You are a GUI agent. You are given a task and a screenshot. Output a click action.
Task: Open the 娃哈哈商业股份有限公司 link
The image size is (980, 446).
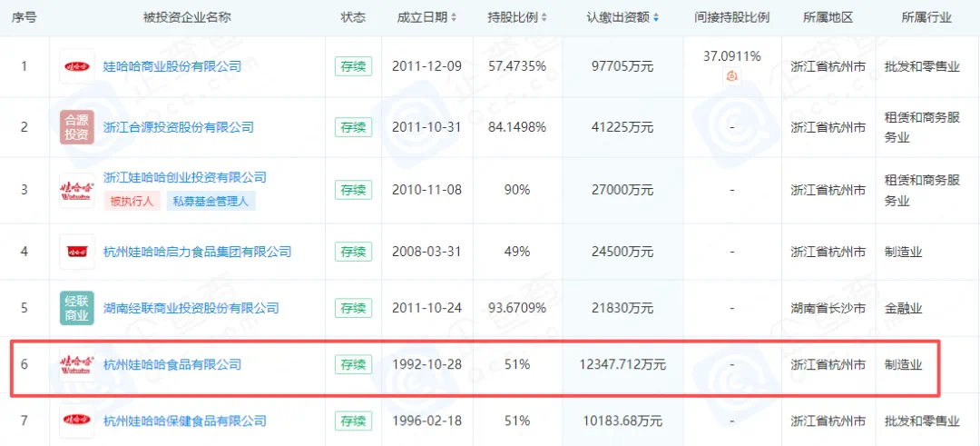172,66
